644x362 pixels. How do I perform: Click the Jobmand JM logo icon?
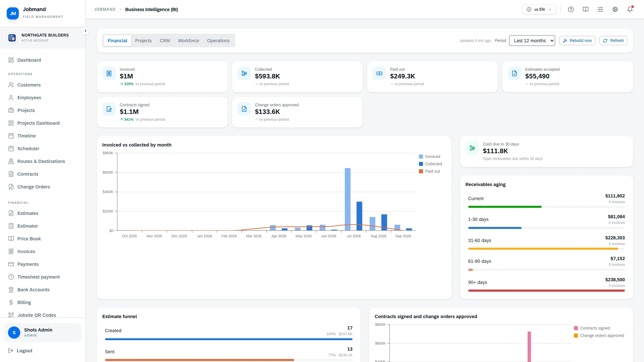click(13, 13)
